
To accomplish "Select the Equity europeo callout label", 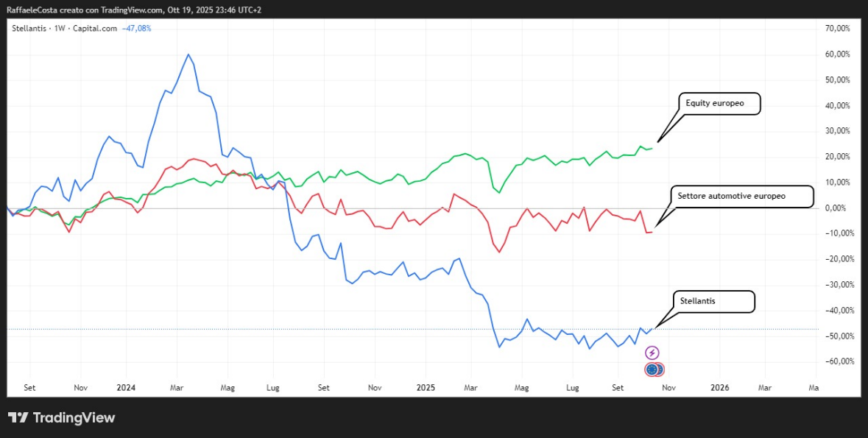I will point(718,104).
